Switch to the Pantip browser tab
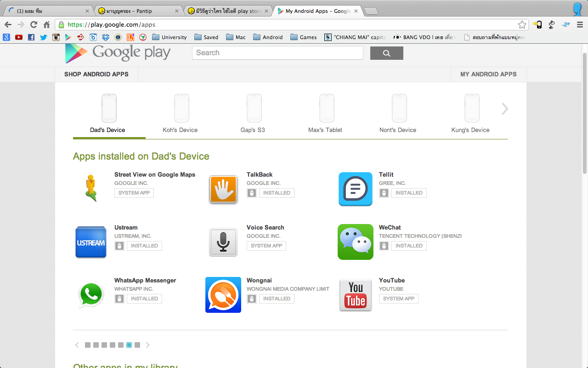 [138, 11]
